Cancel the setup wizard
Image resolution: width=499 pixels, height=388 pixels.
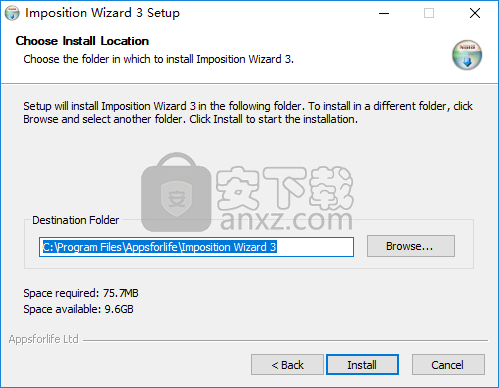click(x=448, y=365)
